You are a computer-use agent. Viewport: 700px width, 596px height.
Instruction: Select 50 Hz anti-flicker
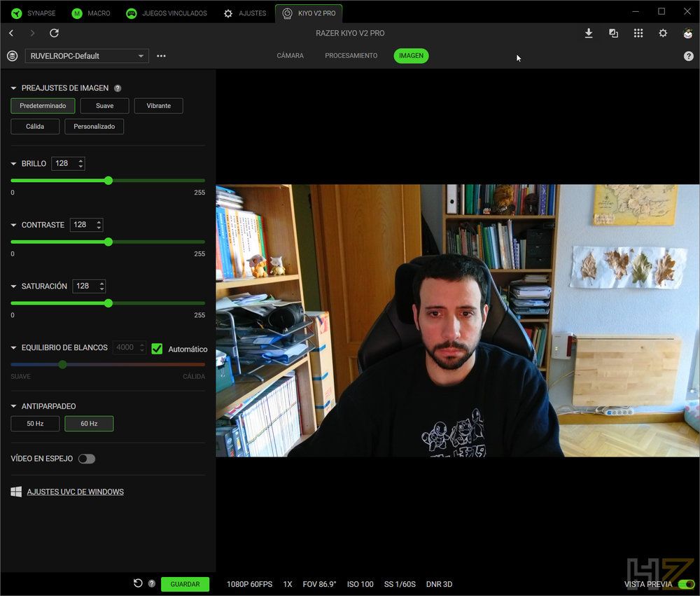[35, 424]
